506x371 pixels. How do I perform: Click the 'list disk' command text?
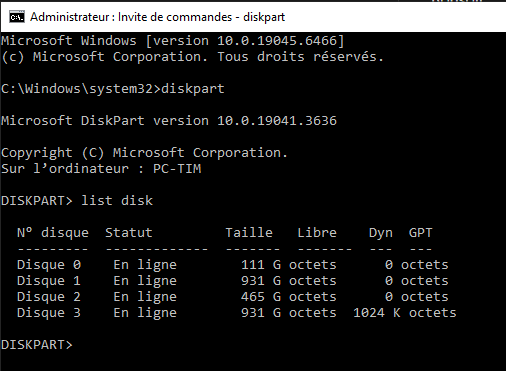[117, 201]
